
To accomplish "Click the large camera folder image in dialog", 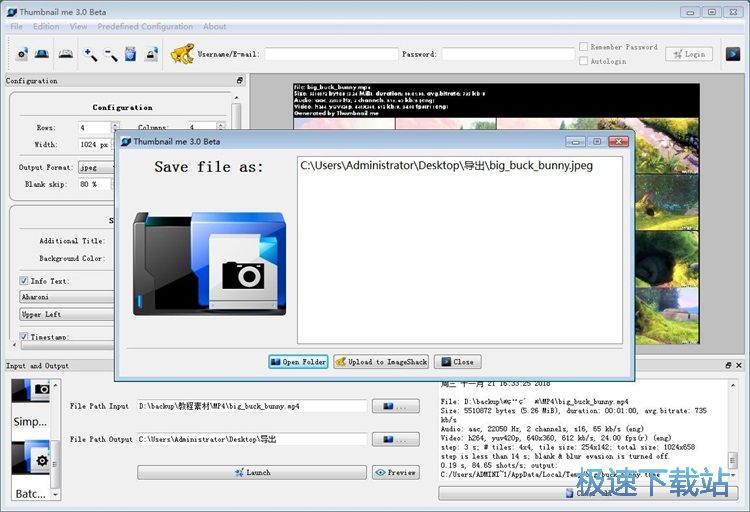I will pyautogui.click(x=210, y=264).
